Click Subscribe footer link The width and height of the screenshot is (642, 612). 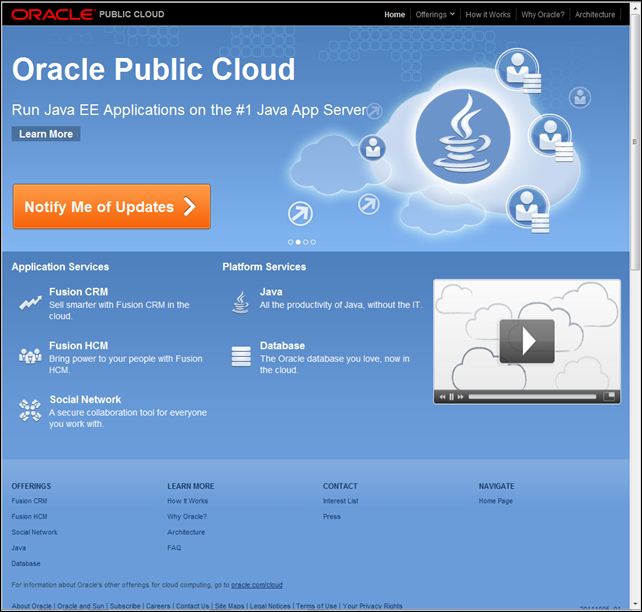point(125,606)
